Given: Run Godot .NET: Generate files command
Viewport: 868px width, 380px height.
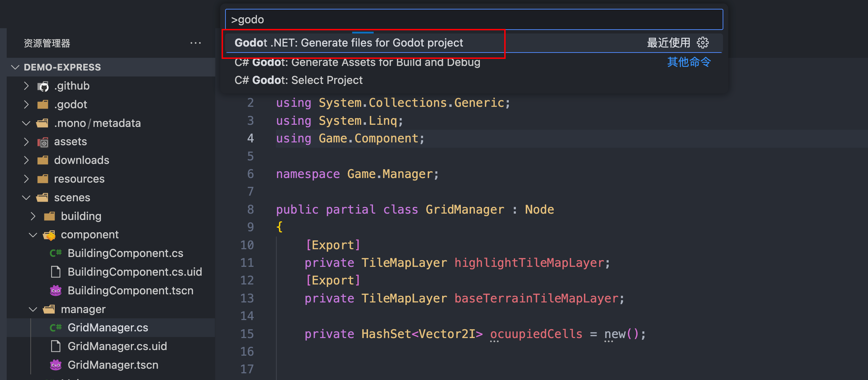Looking at the screenshot, I should 349,43.
